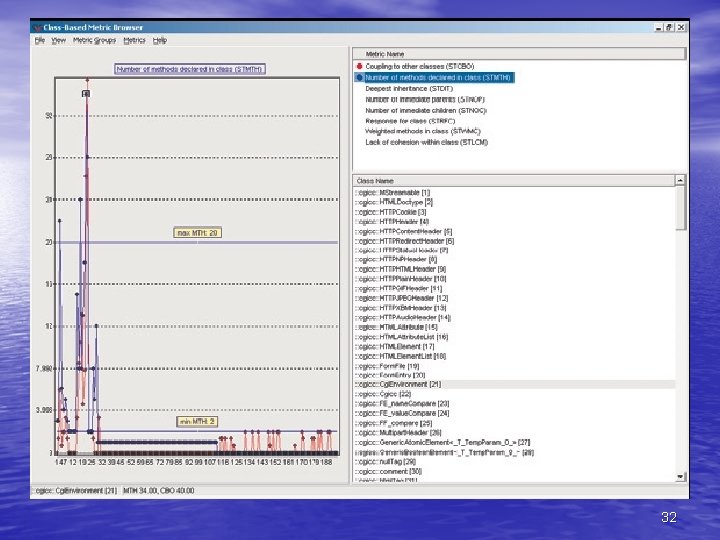Click the Metric Name column header
Viewport: 720px width, 540px height.
(x=519, y=54)
